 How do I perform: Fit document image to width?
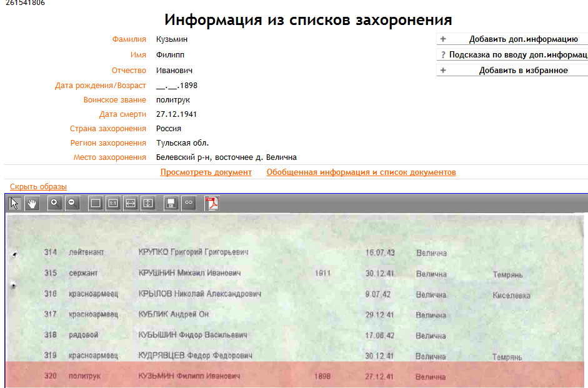click(131, 203)
